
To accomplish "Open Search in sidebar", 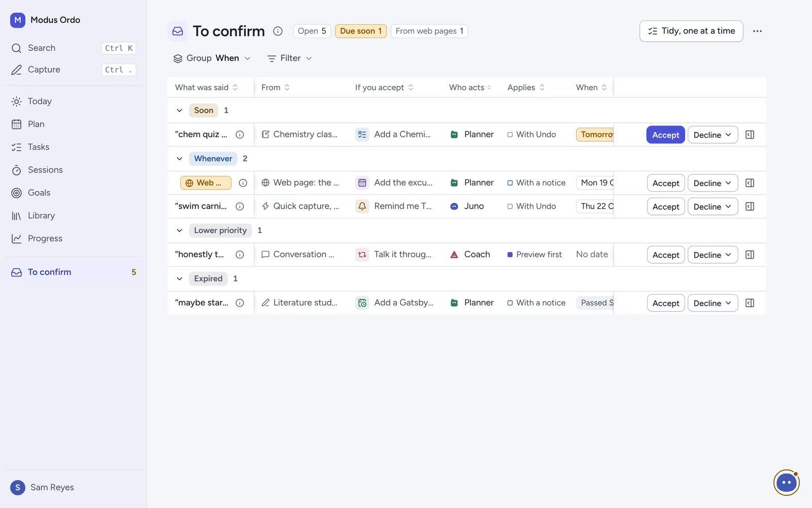I will (x=74, y=48).
